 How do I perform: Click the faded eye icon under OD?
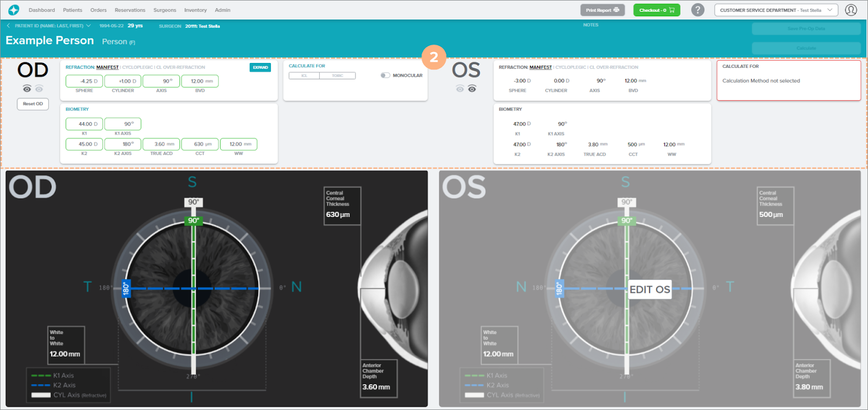(39, 88)
